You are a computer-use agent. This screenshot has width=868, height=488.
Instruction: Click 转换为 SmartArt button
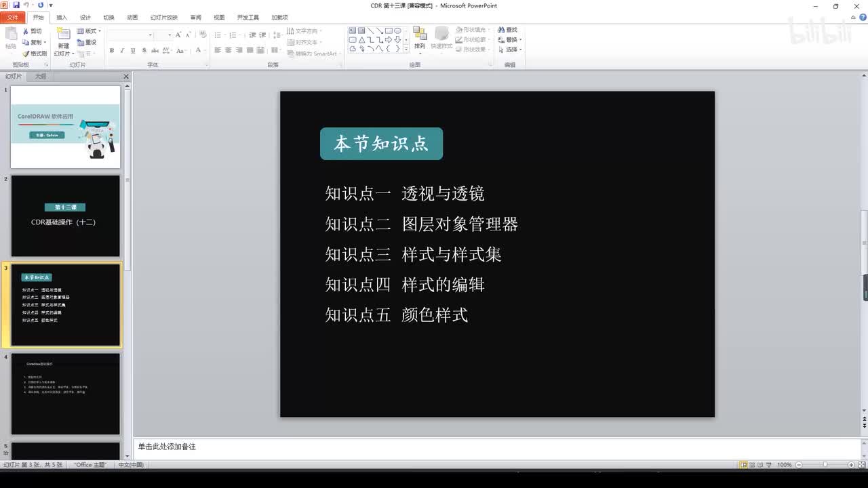click(x=314, y=54)
